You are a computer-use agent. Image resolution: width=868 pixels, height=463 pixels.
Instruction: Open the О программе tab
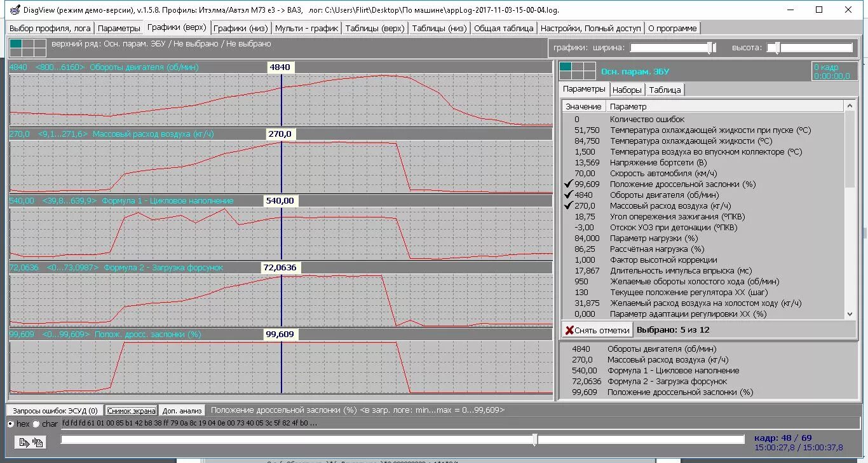point(672,28)
